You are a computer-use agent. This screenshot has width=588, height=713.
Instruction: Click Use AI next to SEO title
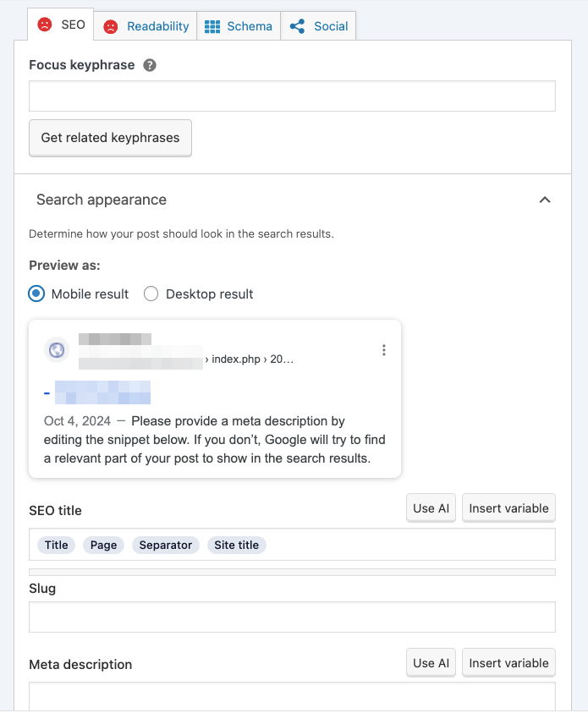pyautogui.click(x=431, y=508)
